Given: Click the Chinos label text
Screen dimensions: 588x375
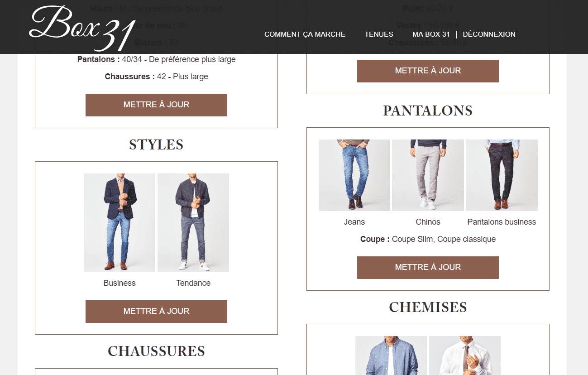Looking at the screenshot, I should (x=428, y=222).
